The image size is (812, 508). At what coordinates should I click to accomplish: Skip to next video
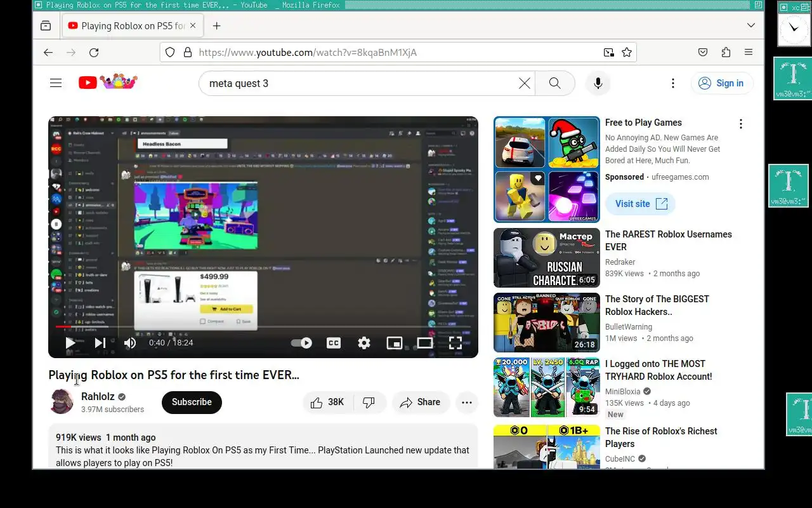(x=100, y=343)
